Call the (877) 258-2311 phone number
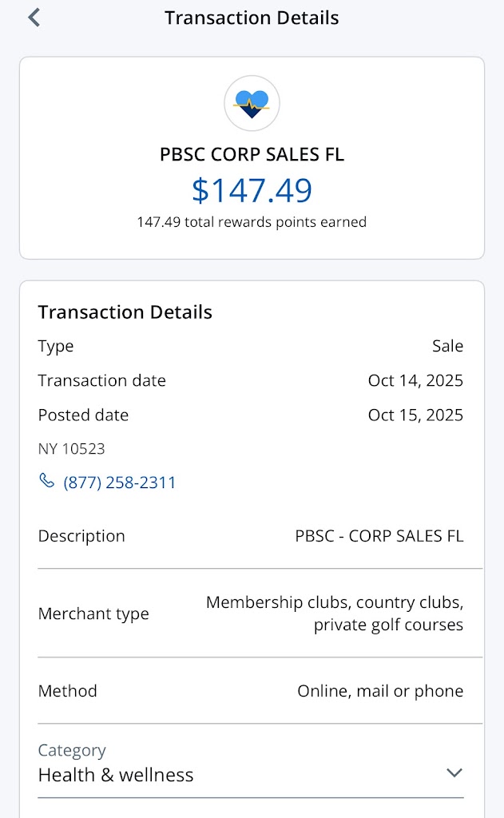The image size is (504, 818). [x=120, y=482]
